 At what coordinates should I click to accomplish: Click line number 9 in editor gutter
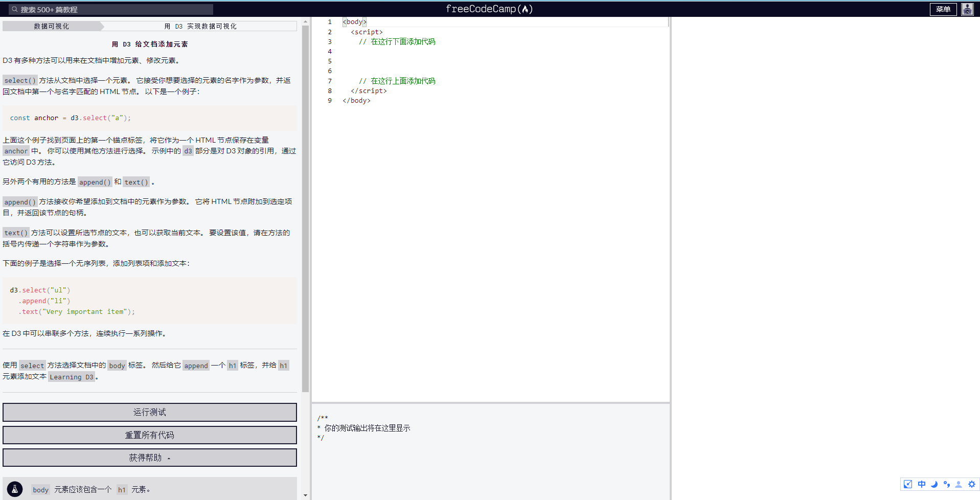point(330,101)
